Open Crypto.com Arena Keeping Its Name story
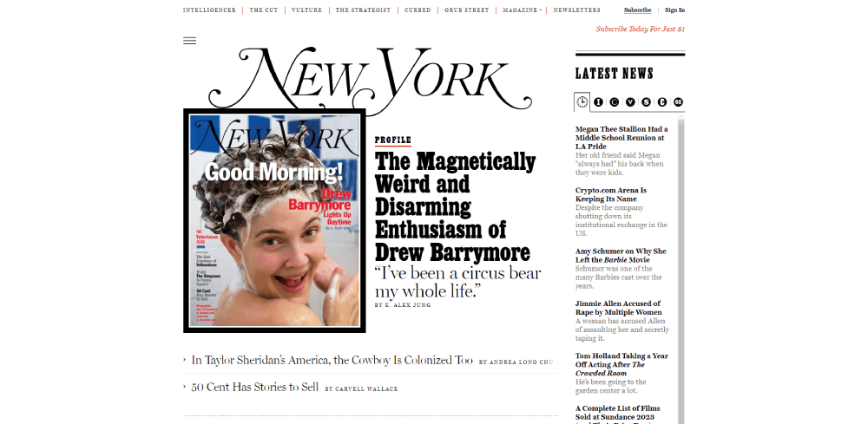Image resolution: width=868 pixels, height=424 pixels. 610,194
